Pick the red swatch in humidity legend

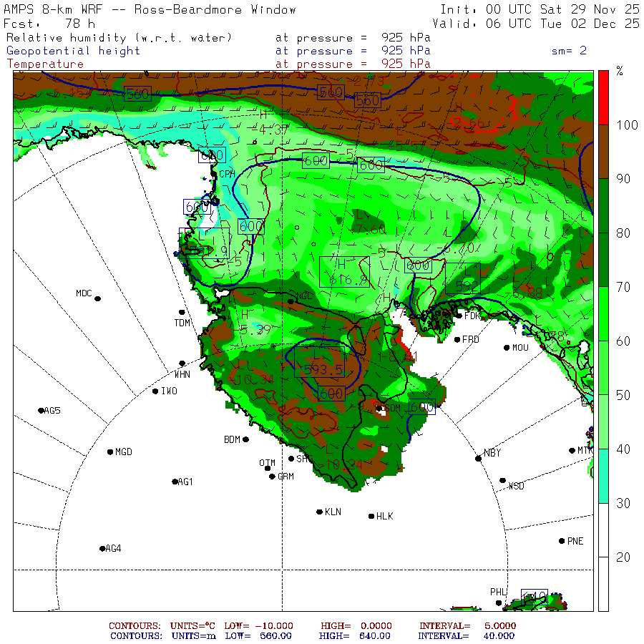(x=604, y=97)
